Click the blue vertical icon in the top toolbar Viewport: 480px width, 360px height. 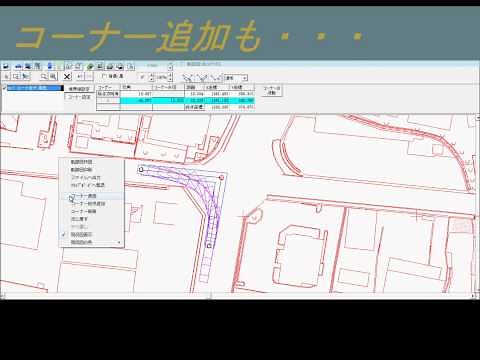coord(50,66)
